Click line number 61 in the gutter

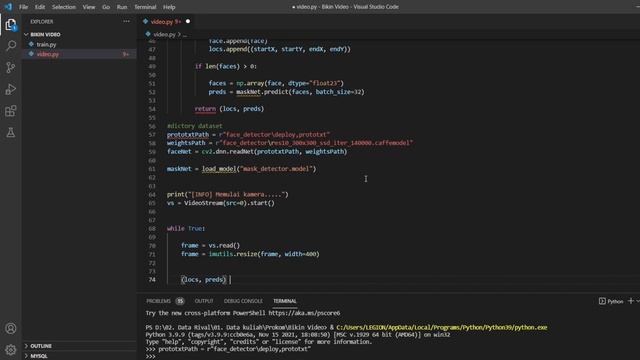click(152, 169)
